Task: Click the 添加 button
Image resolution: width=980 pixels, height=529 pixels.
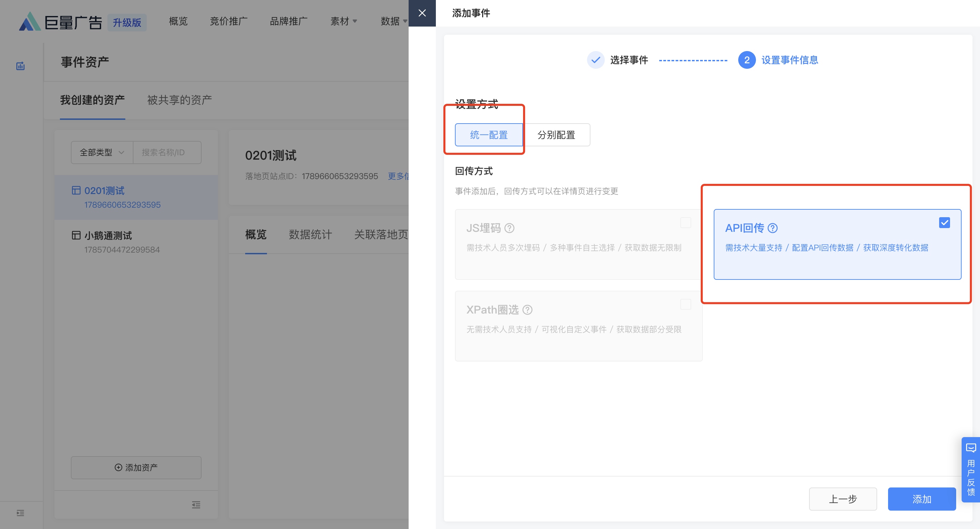Action: click(922, 499)
